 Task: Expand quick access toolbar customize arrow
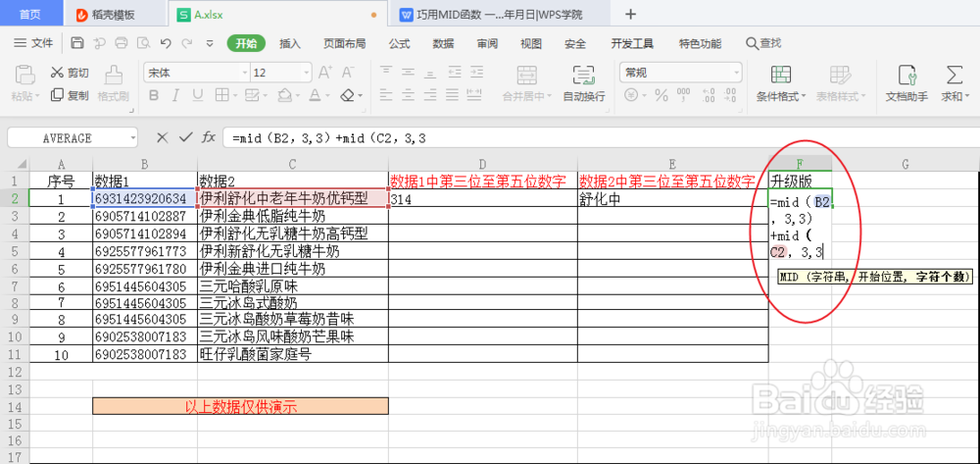click(x=210, y=44)
